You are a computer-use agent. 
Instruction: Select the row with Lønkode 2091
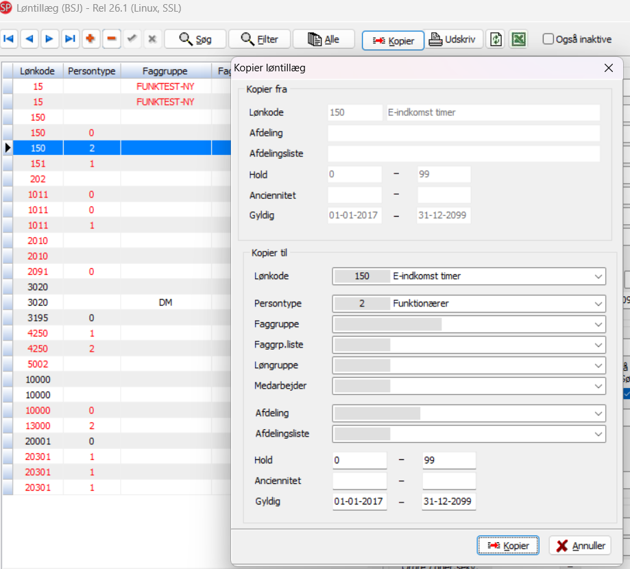click(x=117, y=272)
